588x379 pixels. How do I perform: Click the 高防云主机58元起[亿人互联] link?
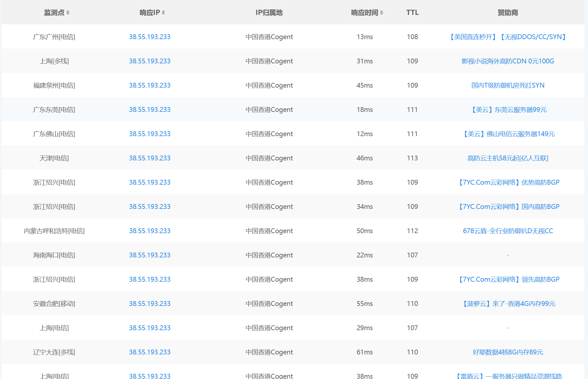[x=507, y=158]
